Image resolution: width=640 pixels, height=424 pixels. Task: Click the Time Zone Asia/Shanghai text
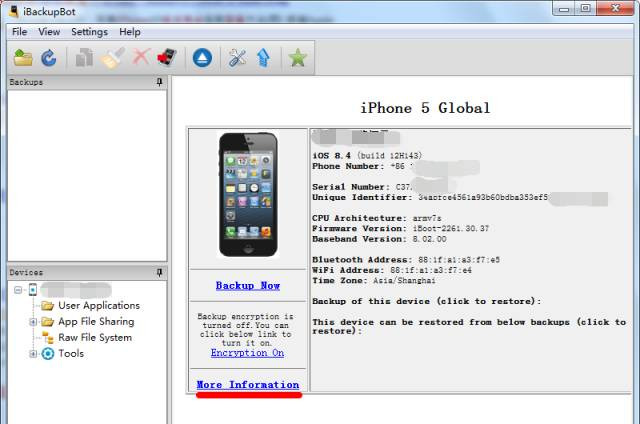point(373,281)
